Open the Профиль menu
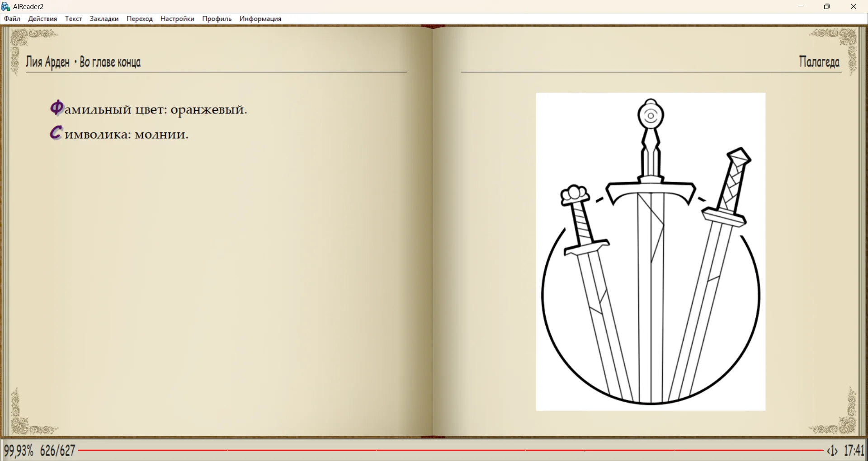 [x=217, y=19]
